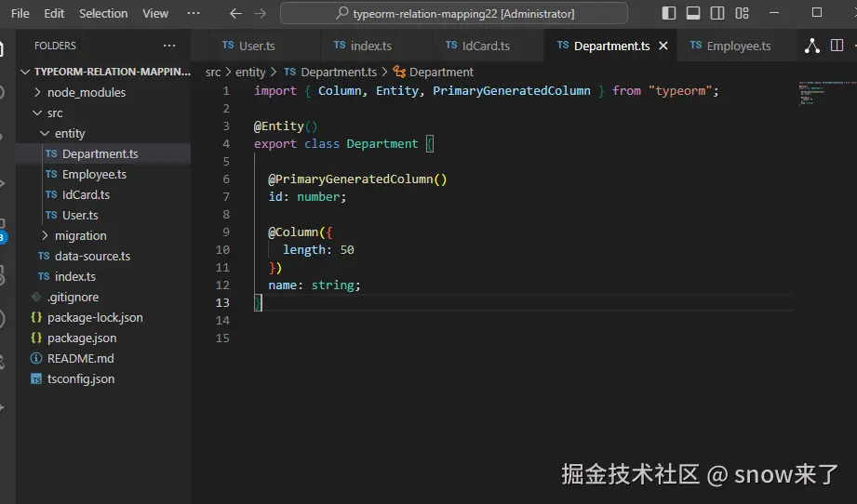Click the "typeorm" import string
The image size is (857, 504).
pyautogui.click(x=680, y=90)
